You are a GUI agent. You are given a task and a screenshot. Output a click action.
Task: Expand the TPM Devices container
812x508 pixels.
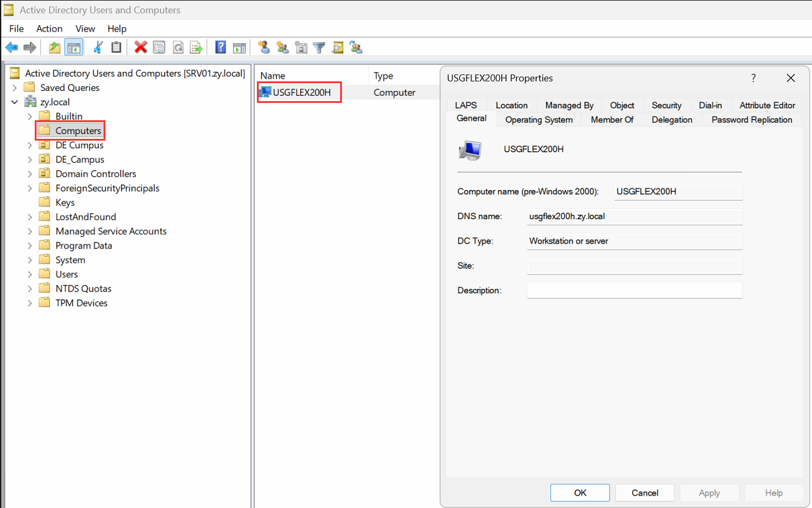pos(30,303)
